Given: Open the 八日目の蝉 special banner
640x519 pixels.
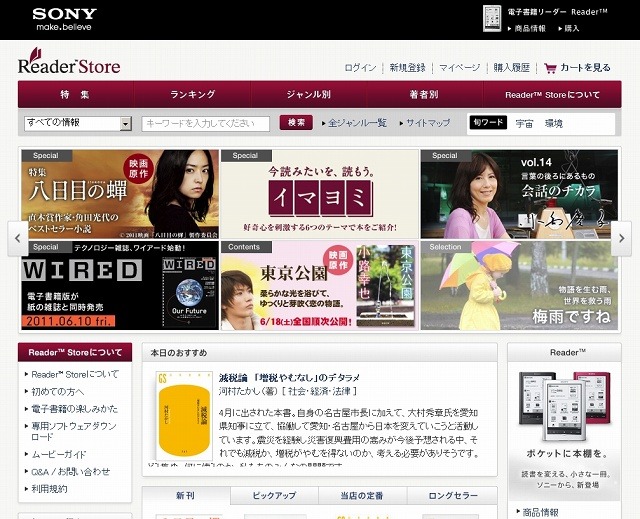Looking at the screenshot, I should tap(120, 194).
